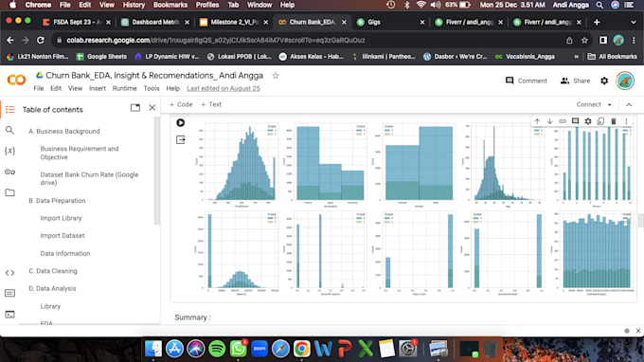Image resolution: width=644 pixels, height=362 pixels.
Task: Open the Edit menu in Colab
Action: point(56,88)
